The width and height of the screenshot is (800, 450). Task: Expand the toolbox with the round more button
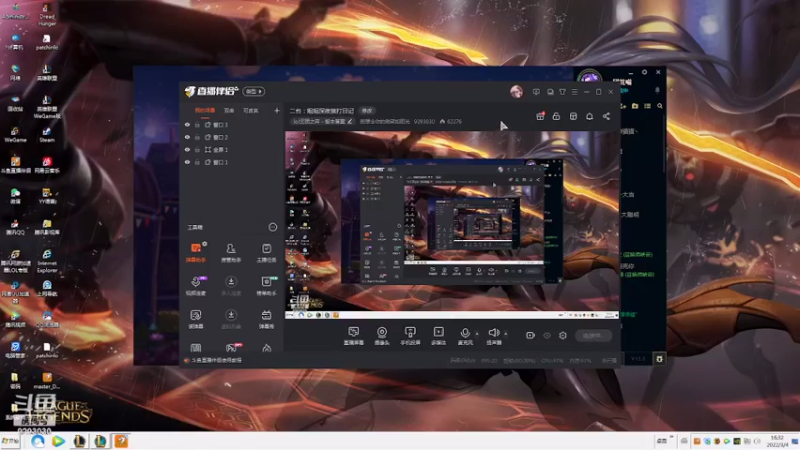point(273,227)
